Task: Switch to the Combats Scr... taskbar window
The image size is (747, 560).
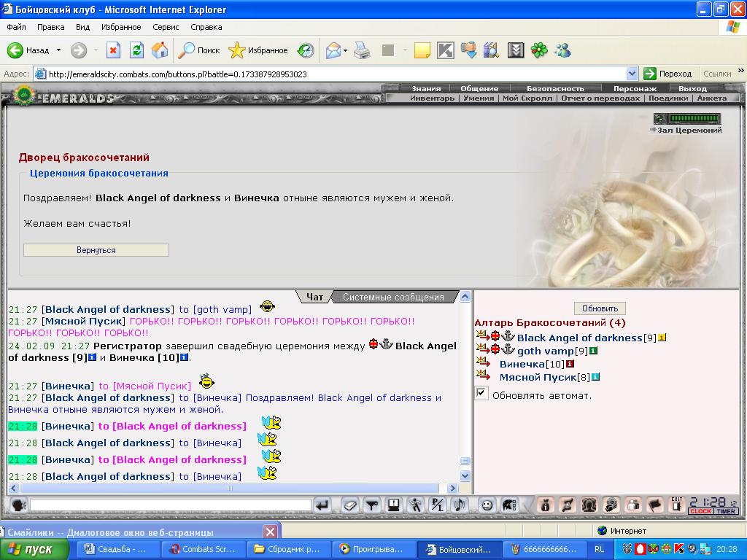Action: click(x=204, y=549)
